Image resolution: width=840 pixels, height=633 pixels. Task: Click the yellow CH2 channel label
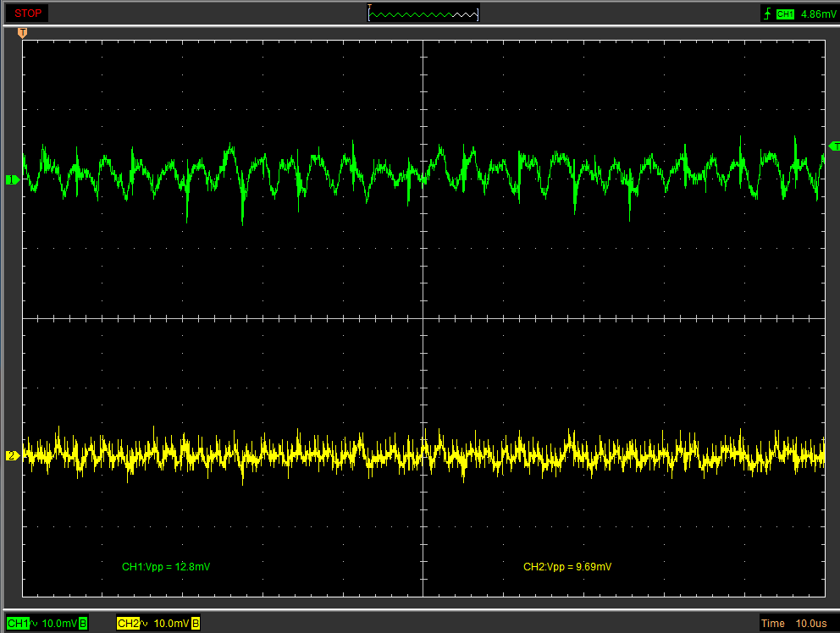pyautogui.click(x=128, y=624)
